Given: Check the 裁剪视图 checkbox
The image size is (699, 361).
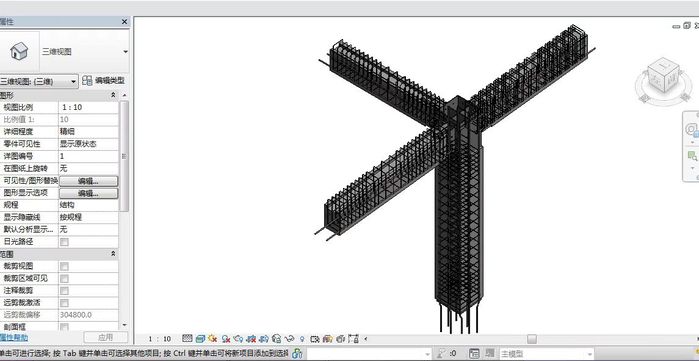Looking at the screenshot, I should (65, 267).
